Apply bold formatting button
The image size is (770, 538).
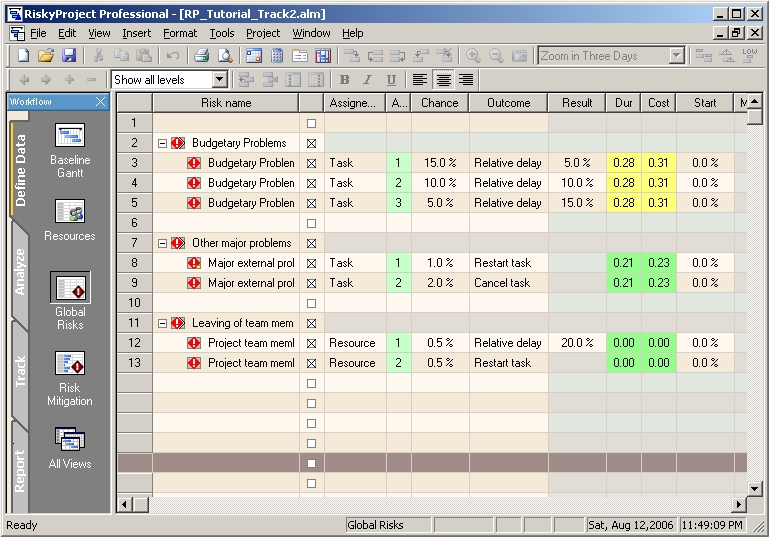point(344,80)
